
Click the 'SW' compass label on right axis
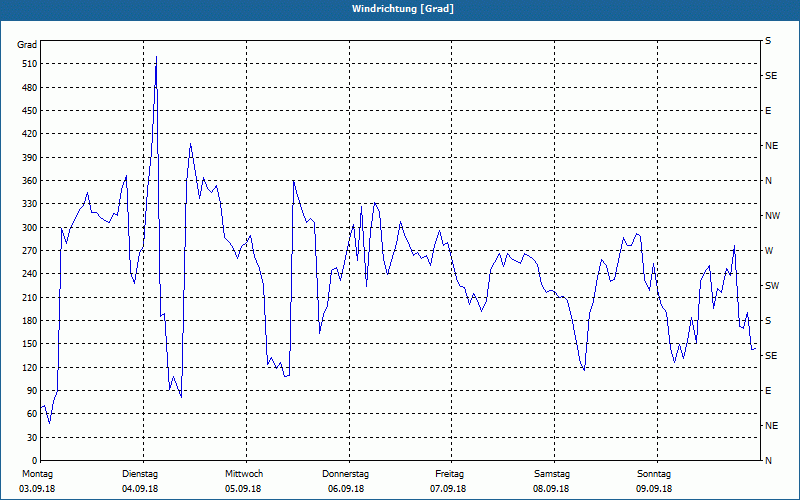772,286
